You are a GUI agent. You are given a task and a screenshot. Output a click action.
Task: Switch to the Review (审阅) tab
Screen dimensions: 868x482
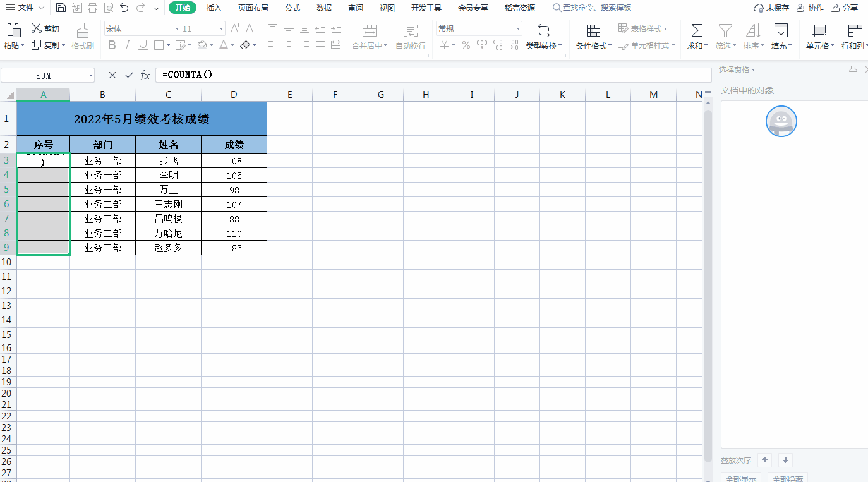356,8
